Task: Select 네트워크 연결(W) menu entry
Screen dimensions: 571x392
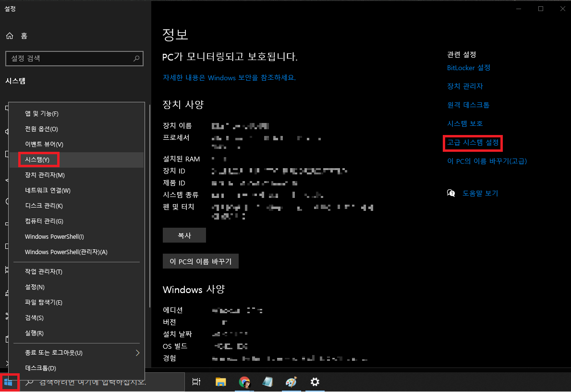Action: [76, 191]
